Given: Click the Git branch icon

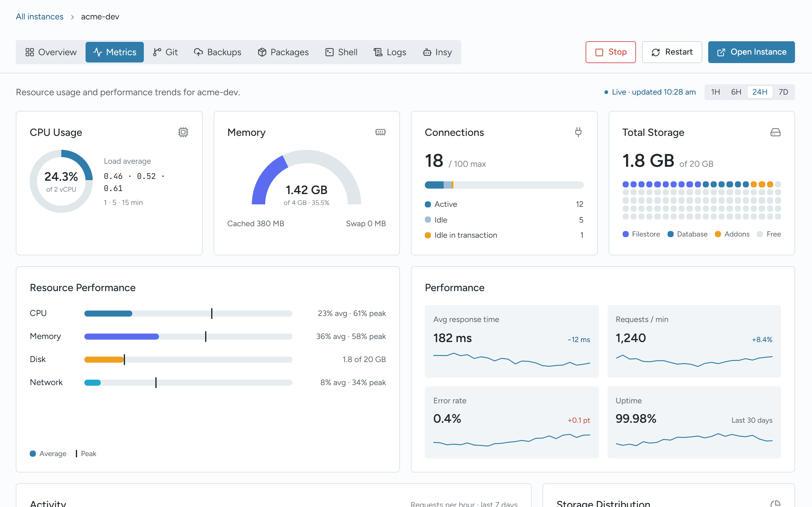Looking at the screenshot, I should point(157,52).
